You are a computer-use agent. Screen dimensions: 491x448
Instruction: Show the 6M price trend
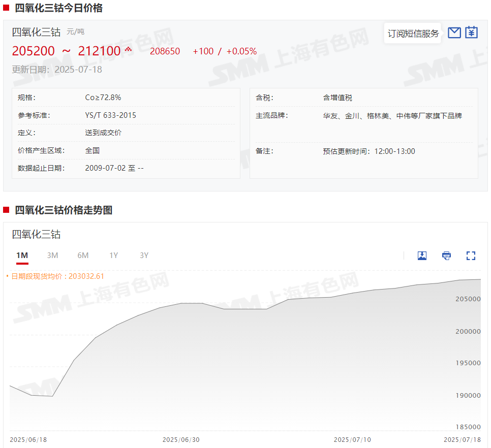(83, 255)
